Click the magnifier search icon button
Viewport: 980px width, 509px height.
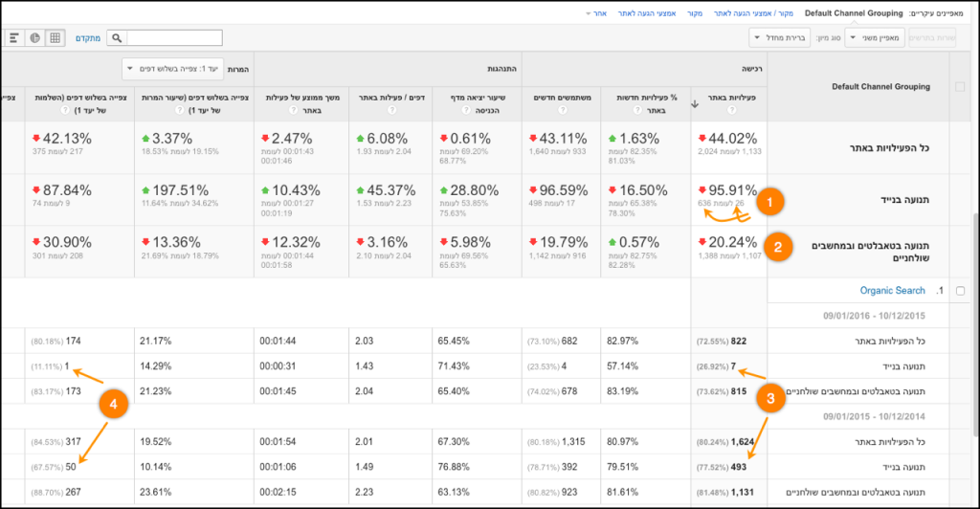point(117,38)
